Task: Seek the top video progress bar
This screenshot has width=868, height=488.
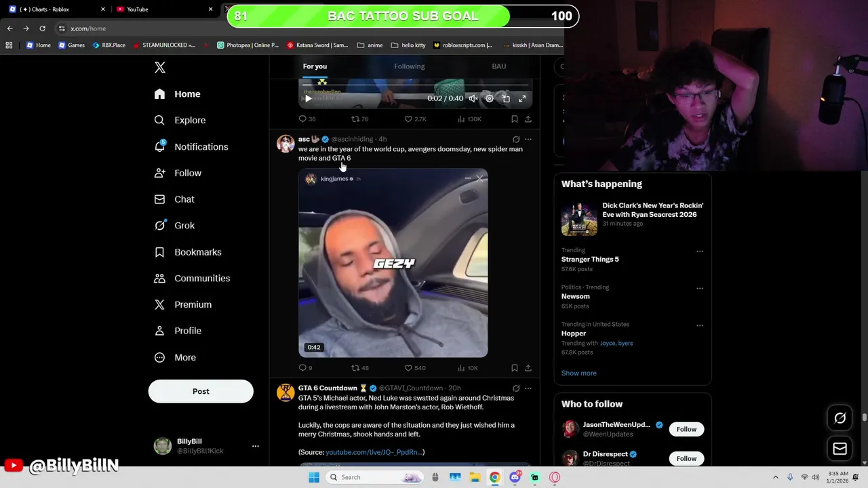Action: pos(415,85)
